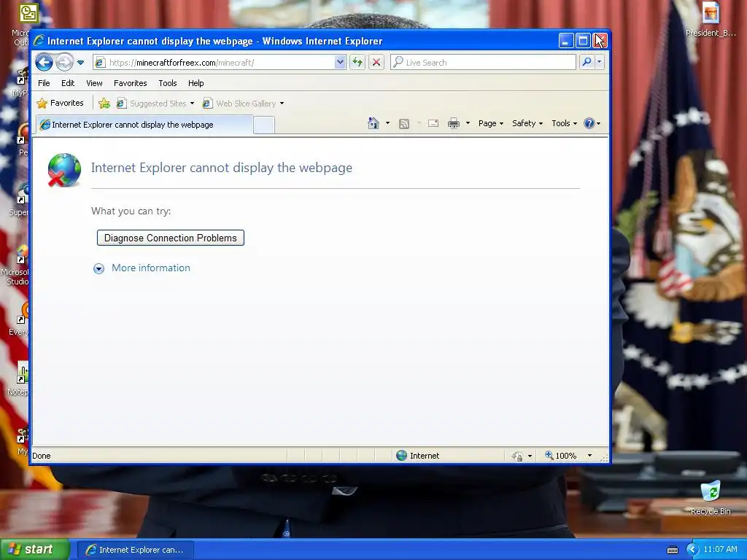747x560 pixels.
Task: Click Diagnose Connection Problems button
Action: coord(171,238)
